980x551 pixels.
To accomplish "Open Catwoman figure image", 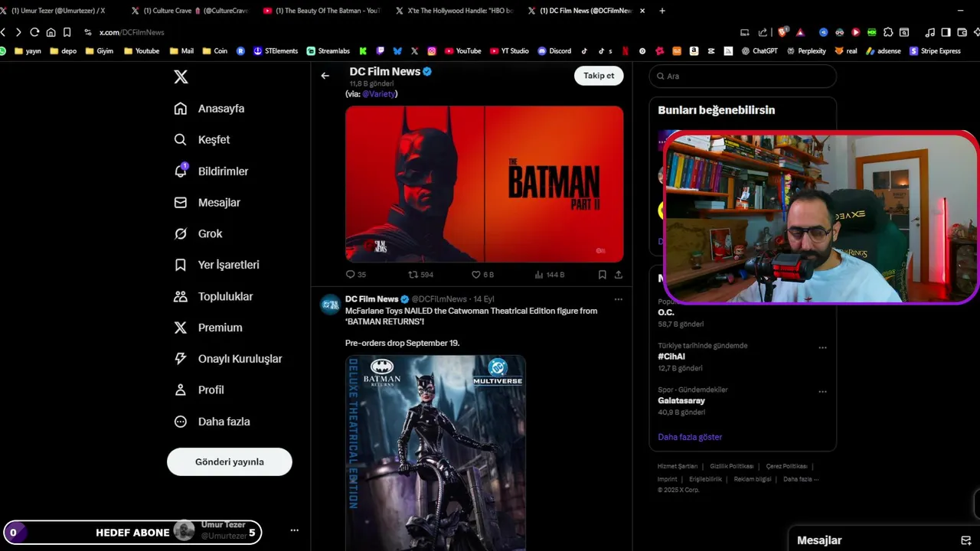I will coord(436,453).
